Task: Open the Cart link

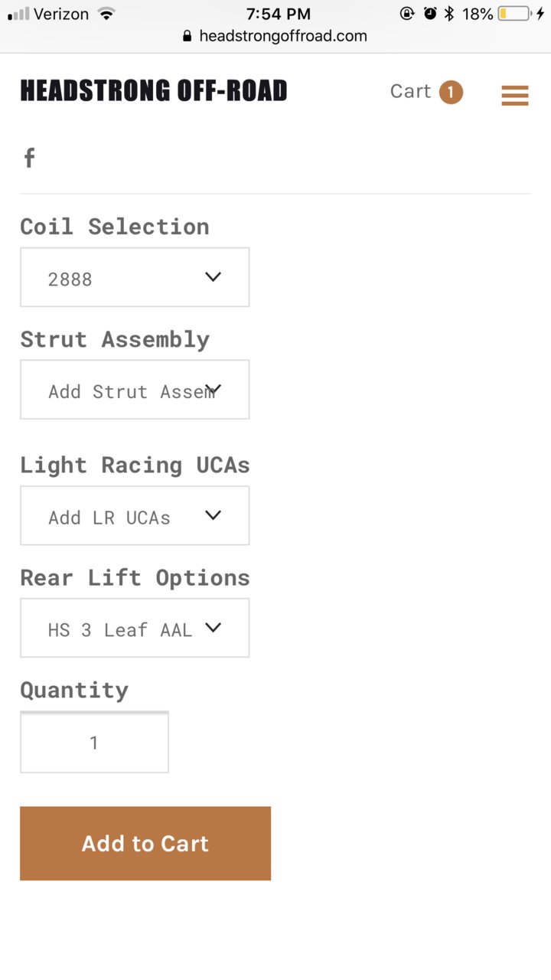Action: 411,92
